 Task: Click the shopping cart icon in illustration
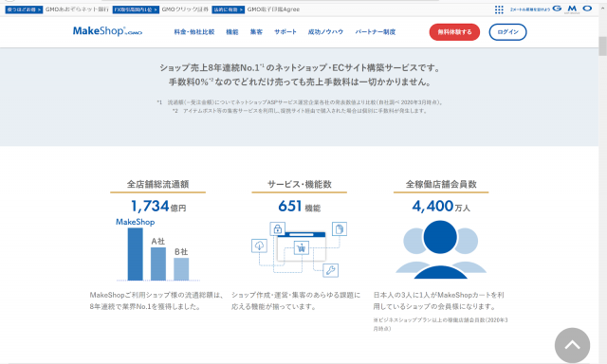coord(302,248)
